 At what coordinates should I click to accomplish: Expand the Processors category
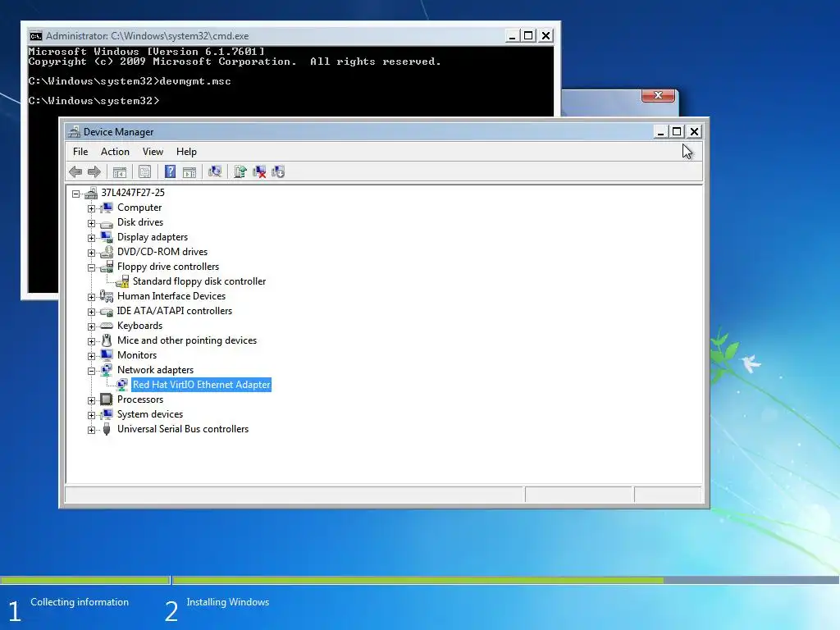[x=92, y=400]
